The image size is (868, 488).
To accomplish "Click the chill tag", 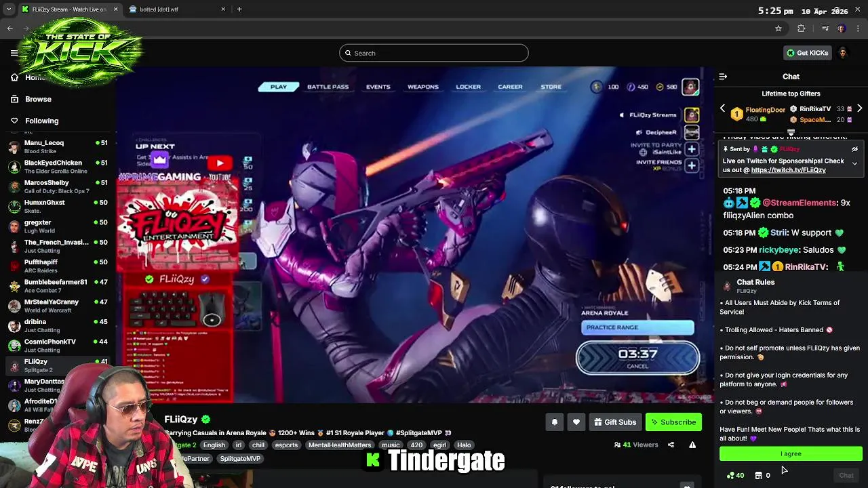I will (x=258, y=445).
